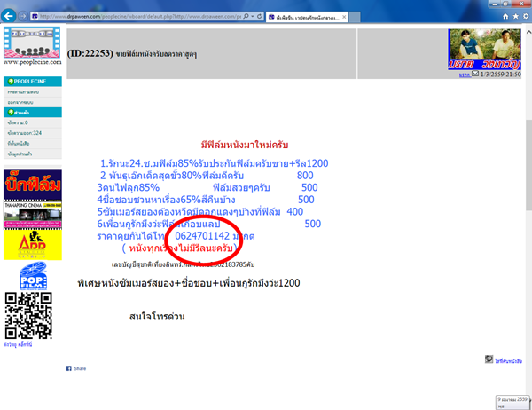Open the address bar search magnifier

246,16
